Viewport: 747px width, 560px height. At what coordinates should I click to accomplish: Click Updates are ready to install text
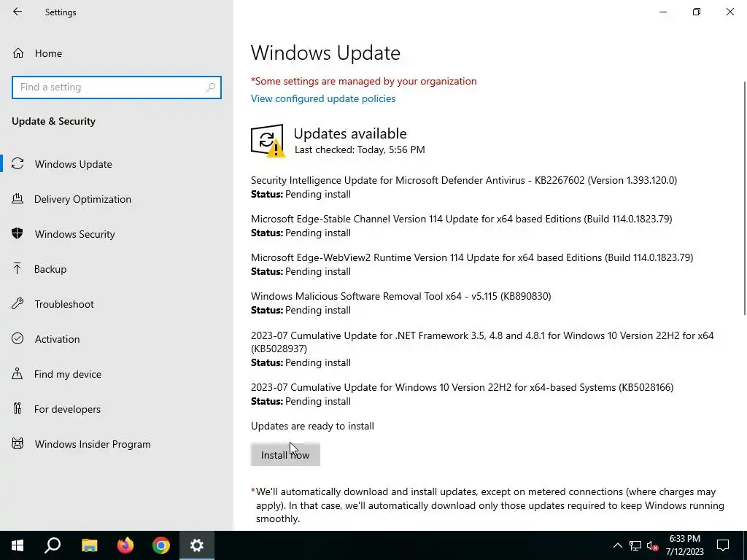[x=312, y=426]
